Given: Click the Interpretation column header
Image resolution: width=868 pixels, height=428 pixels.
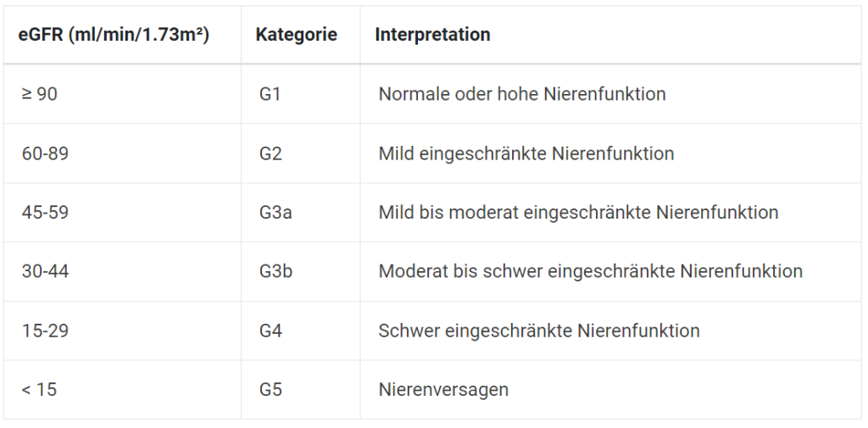Looking at the screenshot, I should pyautogui.click(x=432, y=35).
